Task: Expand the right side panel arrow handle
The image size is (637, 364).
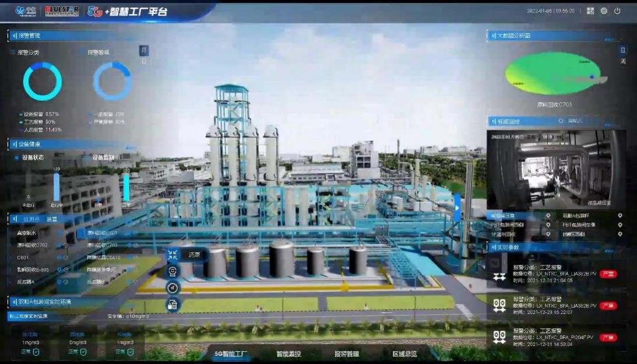Action: coord(457,208)
